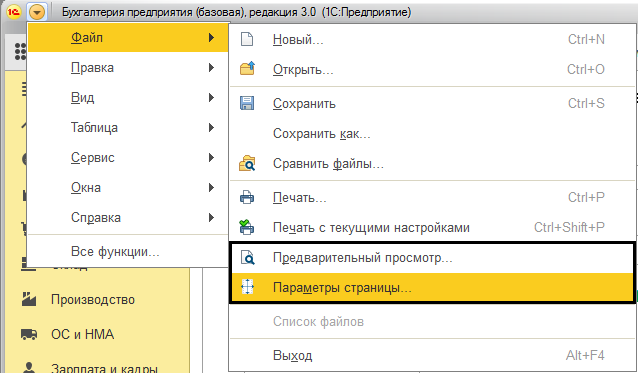Click the Save floppy disk icon
Viewport: 638px width, 373px height.
point(247,103)
